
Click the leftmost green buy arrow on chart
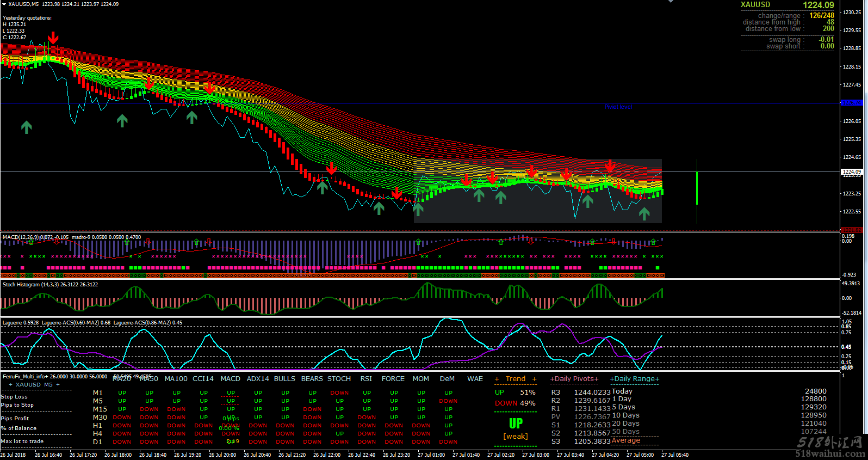[26, 127]
